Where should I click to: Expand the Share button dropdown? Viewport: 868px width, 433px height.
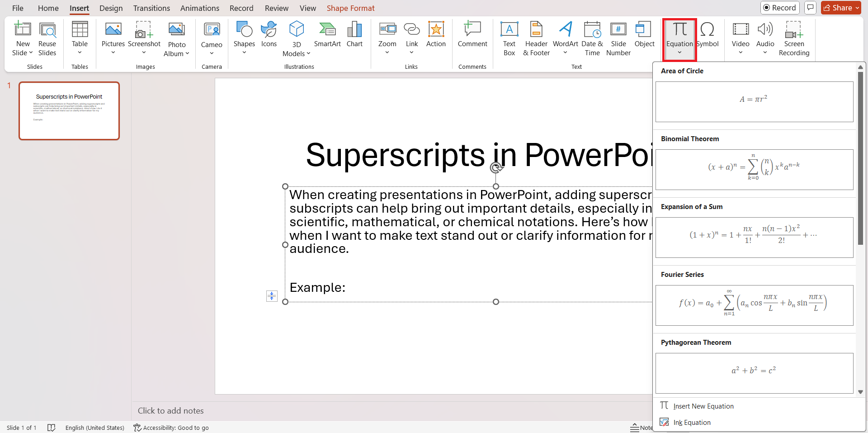[x=857, y=8]
